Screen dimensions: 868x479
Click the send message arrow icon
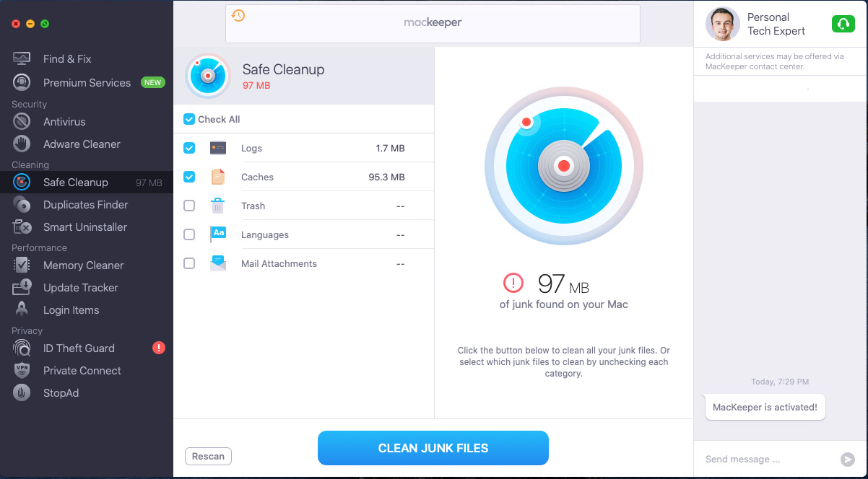[x=848, y=460]
